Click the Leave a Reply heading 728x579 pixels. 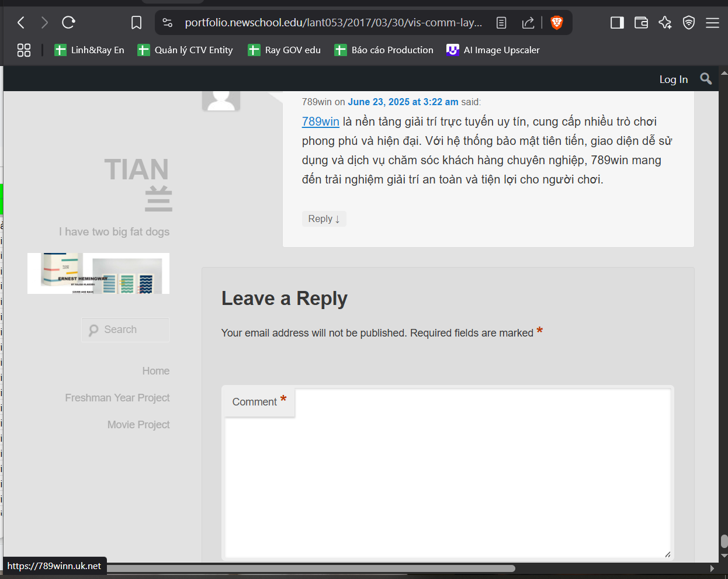point(285,299)
